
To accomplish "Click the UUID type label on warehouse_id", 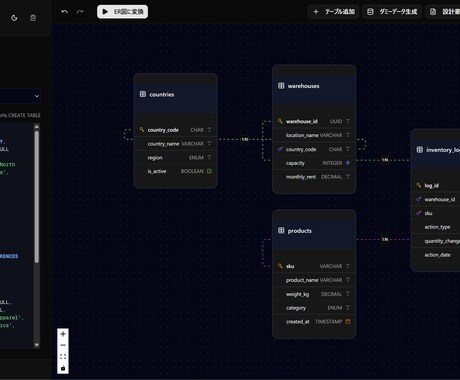I will click(x=336, y=121).
